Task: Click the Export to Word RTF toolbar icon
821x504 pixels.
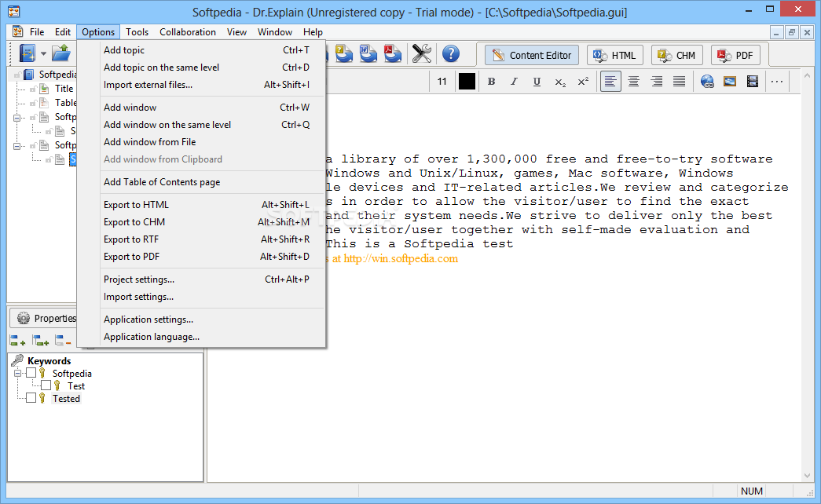Action: coord(368,53)
